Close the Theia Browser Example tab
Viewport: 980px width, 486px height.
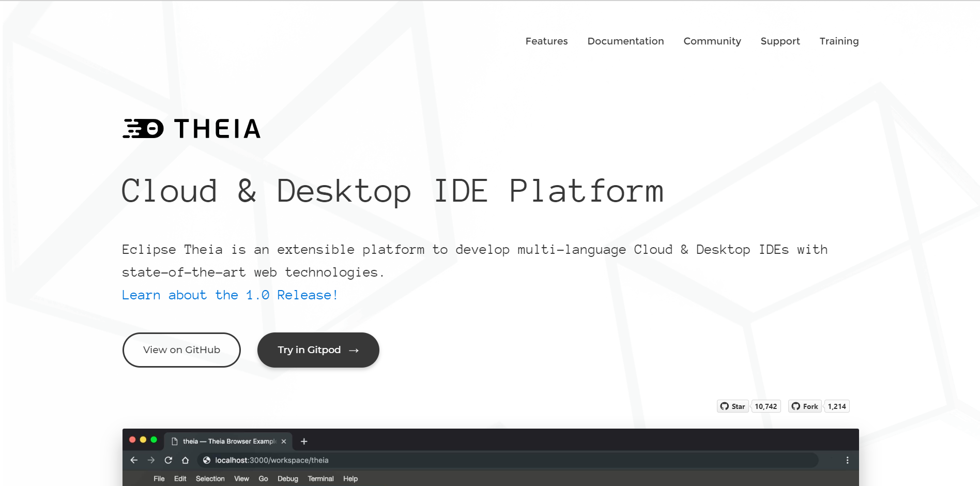284,442
